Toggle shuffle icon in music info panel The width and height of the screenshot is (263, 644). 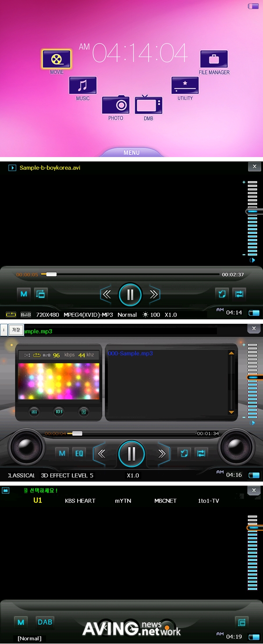pos(27,355)
